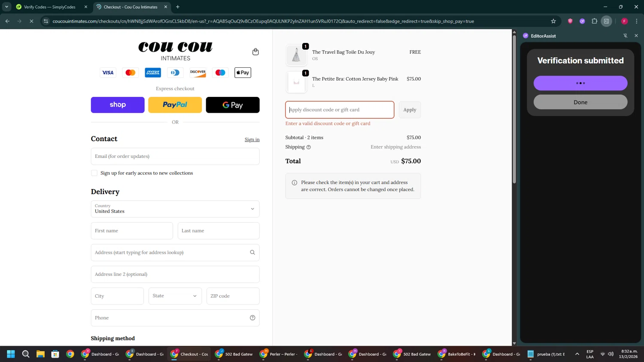Close the EditorAssist side panel
This screenshot has width=644, height=362.
click(636, 36)
